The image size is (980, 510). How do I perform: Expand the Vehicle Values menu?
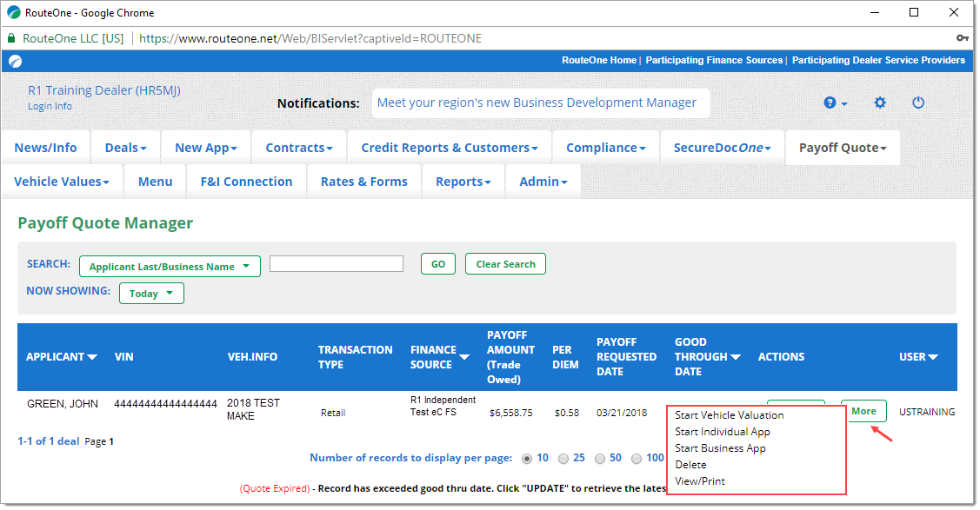tap(62, 182)
